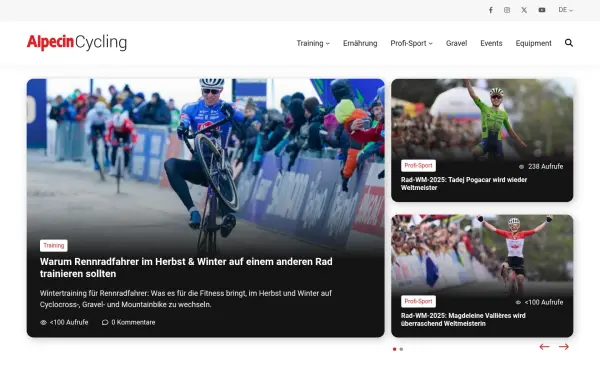Click '<100 Aufrufe' on the featured article

tap(69, 323)
